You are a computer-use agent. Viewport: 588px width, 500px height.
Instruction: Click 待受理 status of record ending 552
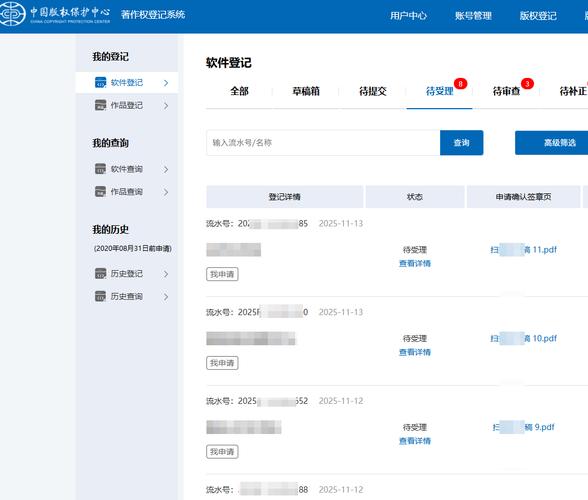[x=415, y=427]
